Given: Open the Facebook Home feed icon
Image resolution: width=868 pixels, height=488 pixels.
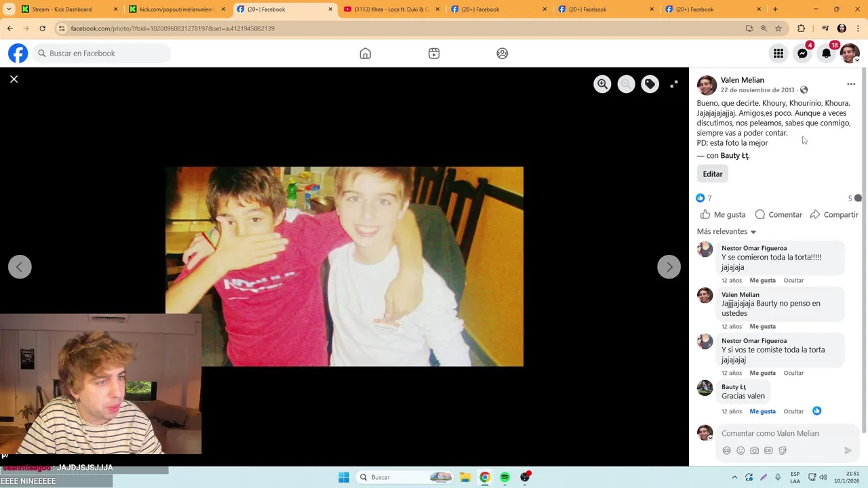Looking at the screenshot, I should click(366, 54).
